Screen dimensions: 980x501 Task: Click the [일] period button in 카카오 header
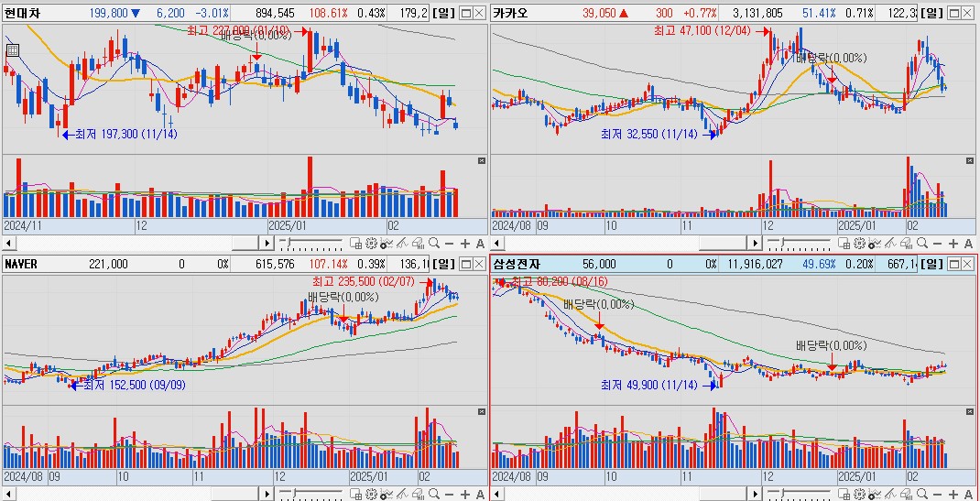click(x=931, y=13)
